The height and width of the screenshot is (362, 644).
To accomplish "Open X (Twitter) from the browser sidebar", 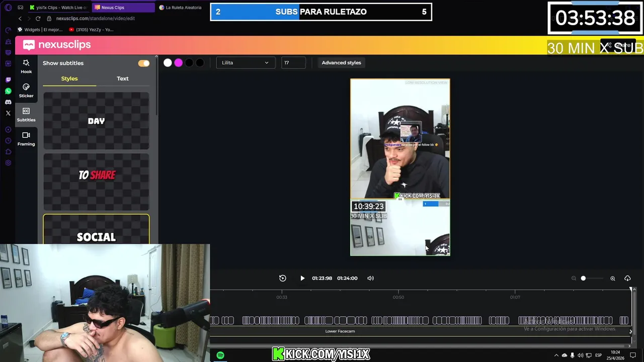I will click(8, 113).
